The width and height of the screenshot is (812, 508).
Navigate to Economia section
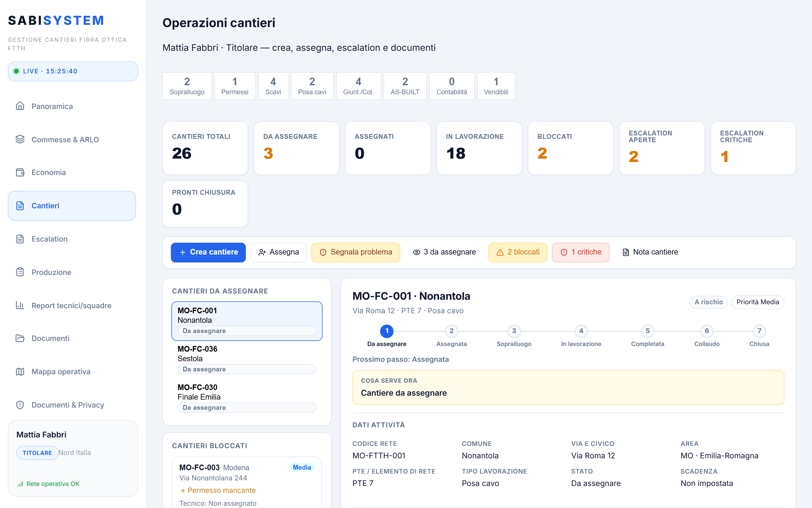(72, 172)
